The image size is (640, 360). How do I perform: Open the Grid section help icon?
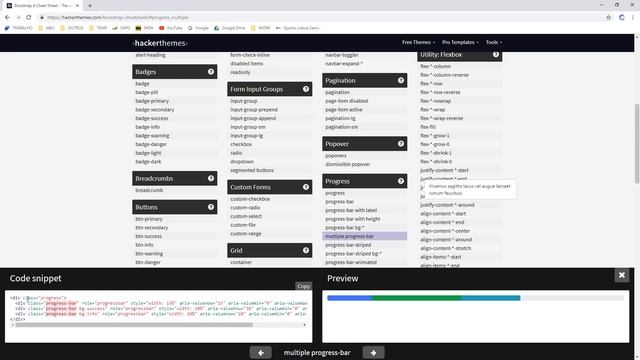306,250
